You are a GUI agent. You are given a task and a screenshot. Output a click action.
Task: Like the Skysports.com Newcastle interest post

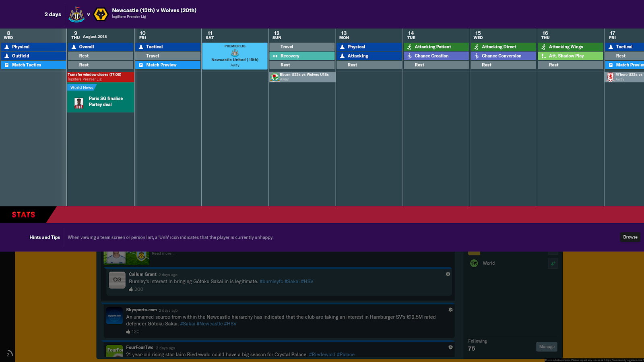point(128,331)
